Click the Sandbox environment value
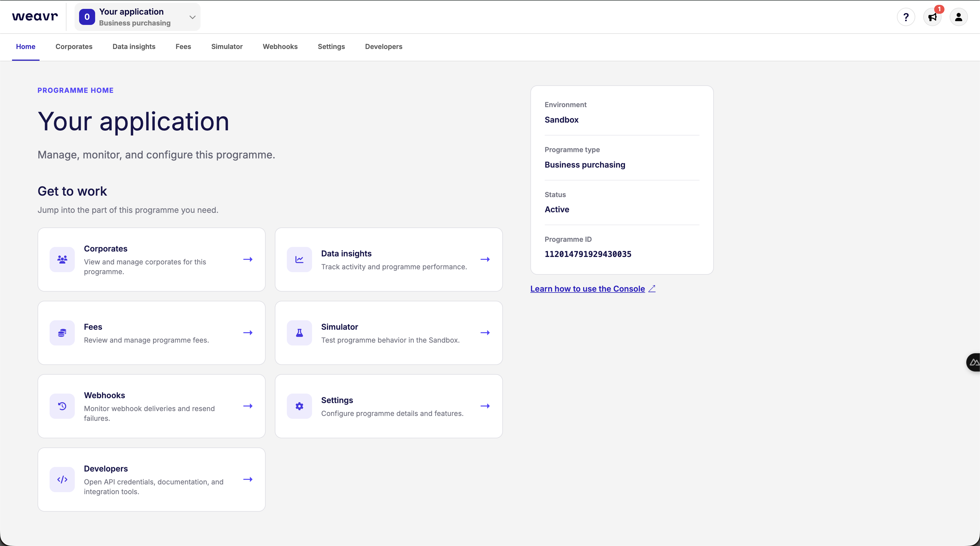Viewport: 980px width, 546px height. click(x=561, y=120)
